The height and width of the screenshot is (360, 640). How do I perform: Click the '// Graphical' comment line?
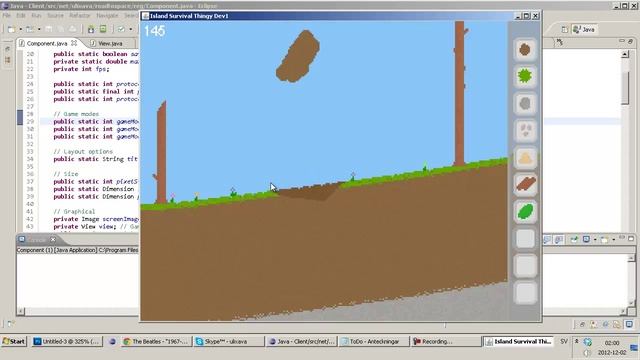coord(74,211)
